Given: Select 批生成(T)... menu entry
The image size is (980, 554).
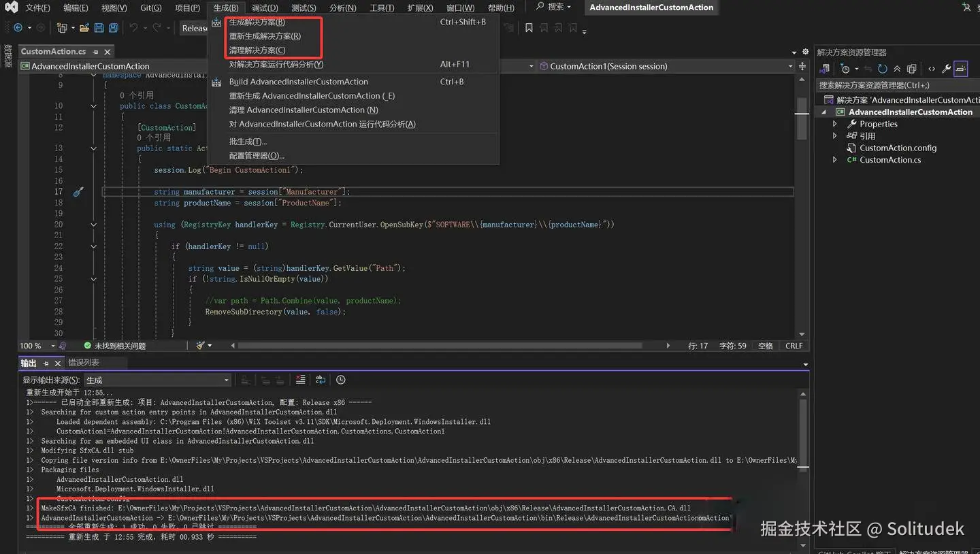Looking at the screenshot, I should (x=248, y=142).
